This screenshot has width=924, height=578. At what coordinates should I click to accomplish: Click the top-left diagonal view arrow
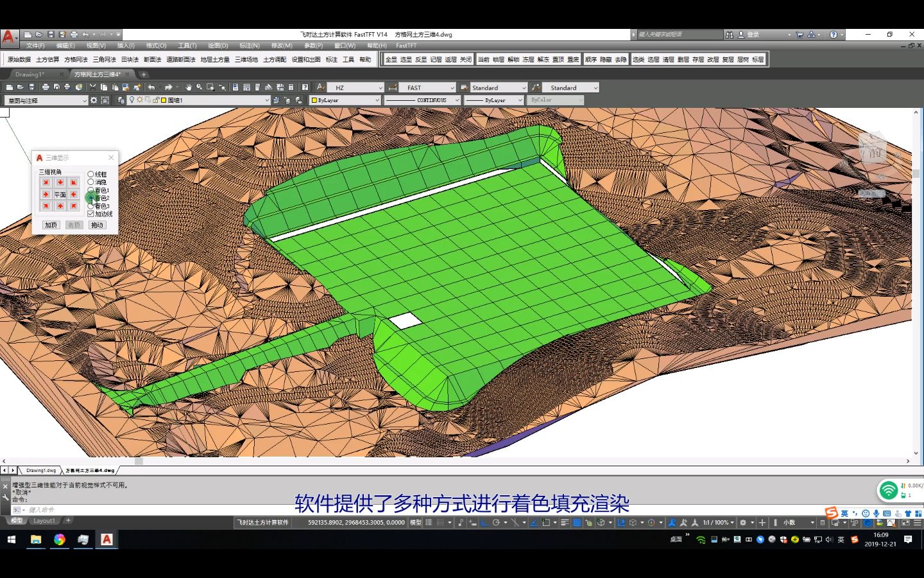(x=46, y=182)
